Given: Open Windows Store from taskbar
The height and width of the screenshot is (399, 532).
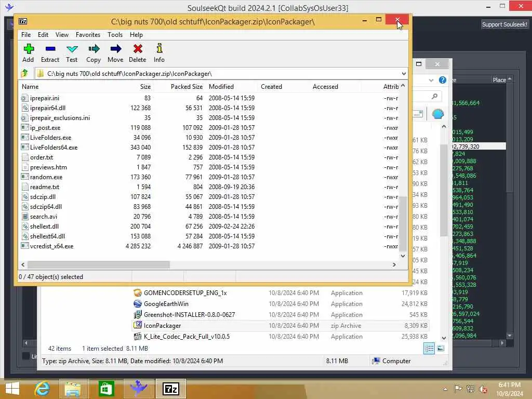Looking at the screenshot, I should (x=105, y=389).
